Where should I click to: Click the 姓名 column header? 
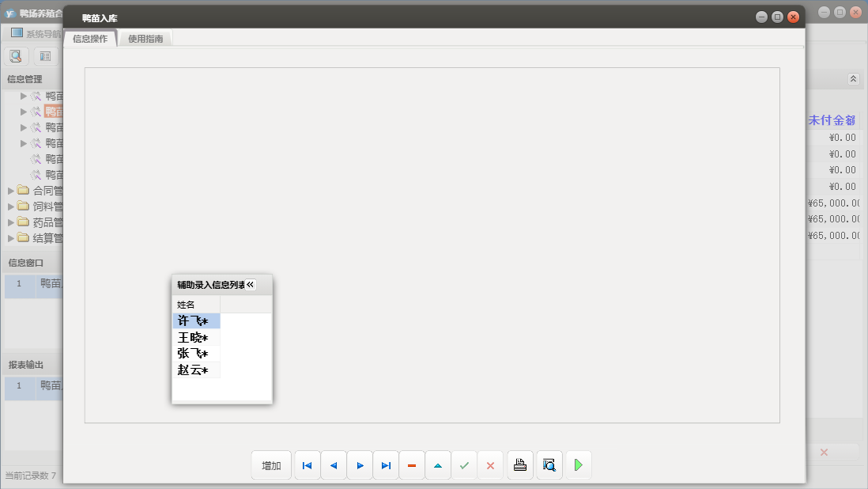196,305
